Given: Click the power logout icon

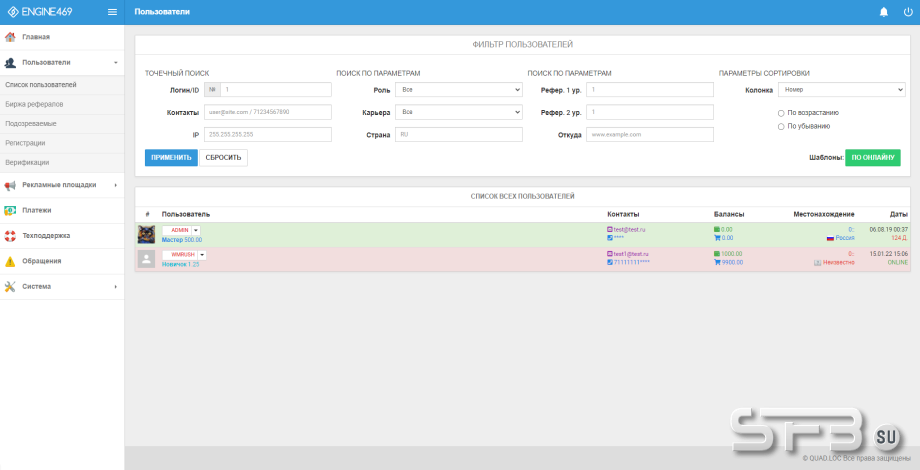Looking at the screenshot, I should (907, 12).
